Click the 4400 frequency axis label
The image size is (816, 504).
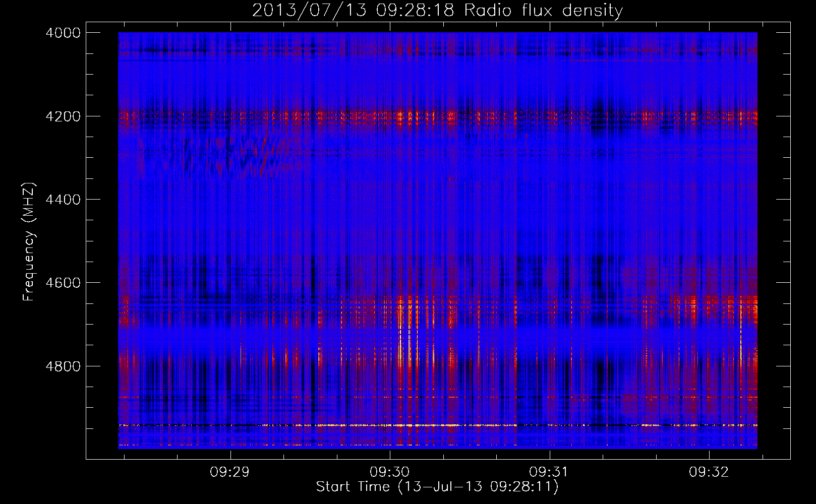(63, 200)
